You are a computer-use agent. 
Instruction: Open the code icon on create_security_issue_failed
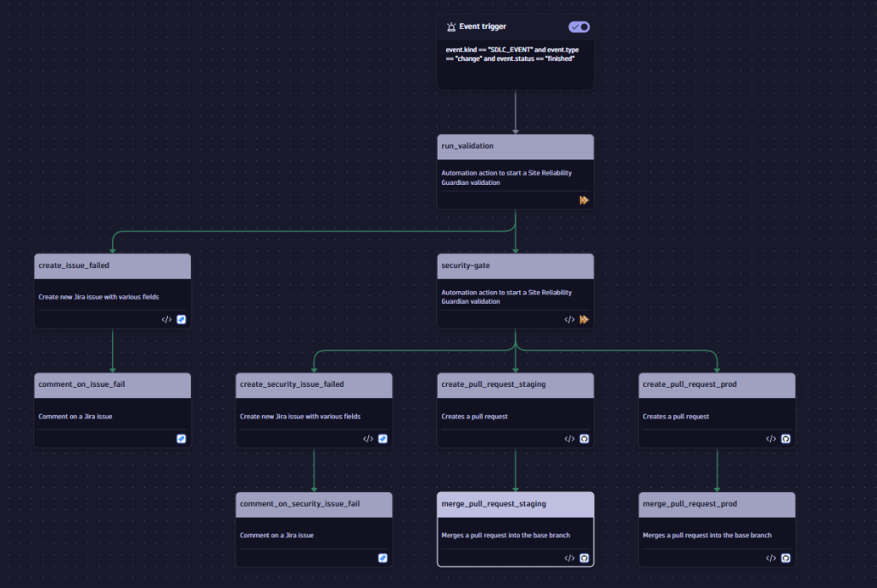[368, 438]
